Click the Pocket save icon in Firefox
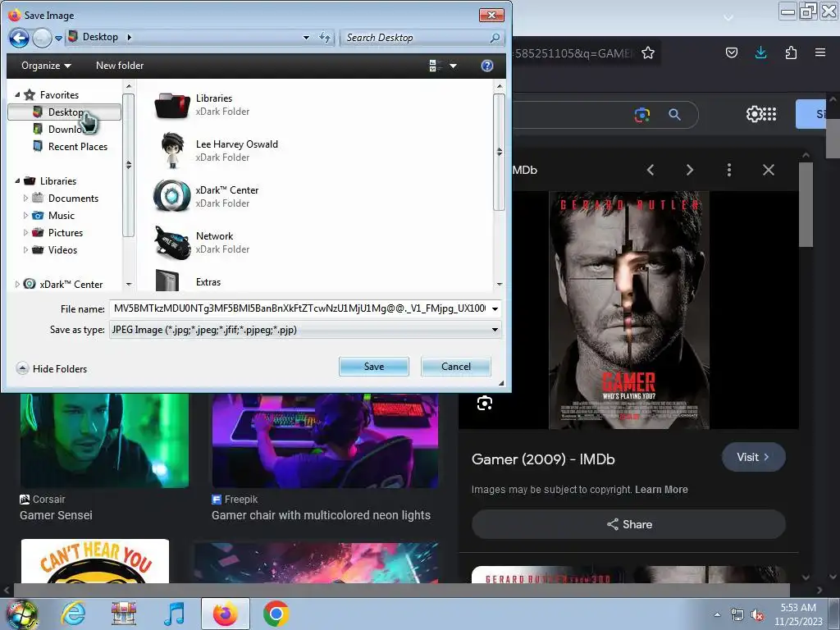 pyautogui.click(x=732, y=52)
